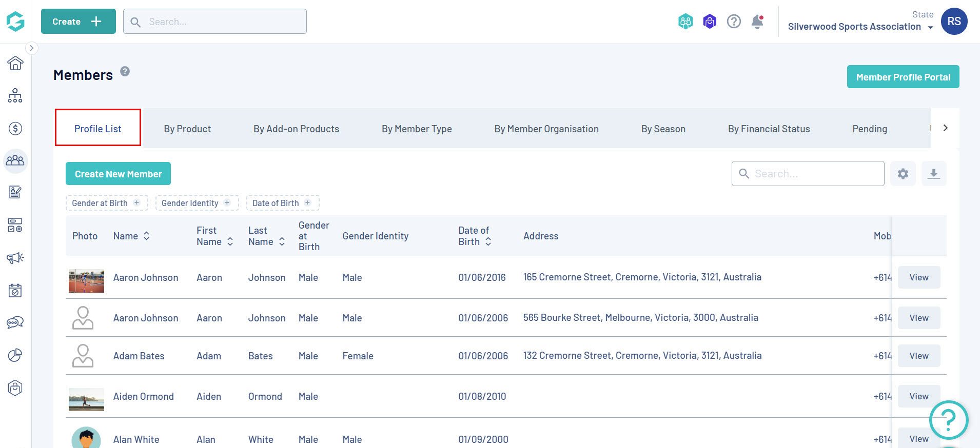
Task: Expand the collapsed left sidebar
Action: click(31, 48)
